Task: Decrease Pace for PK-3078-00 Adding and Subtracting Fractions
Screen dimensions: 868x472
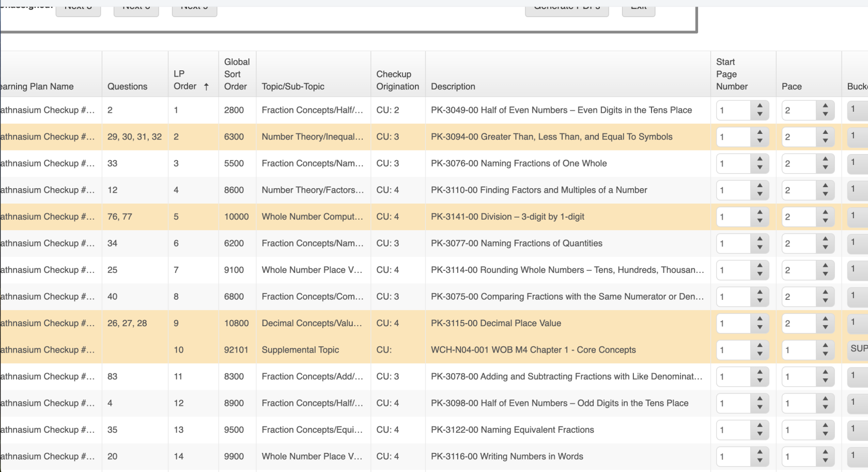Action: point(825,380)
